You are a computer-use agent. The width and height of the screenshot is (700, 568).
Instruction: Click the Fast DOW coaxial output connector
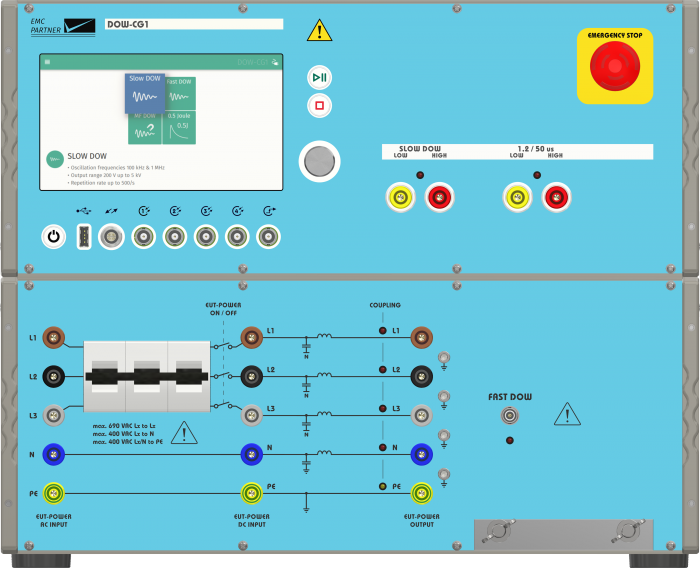(509, 416)
